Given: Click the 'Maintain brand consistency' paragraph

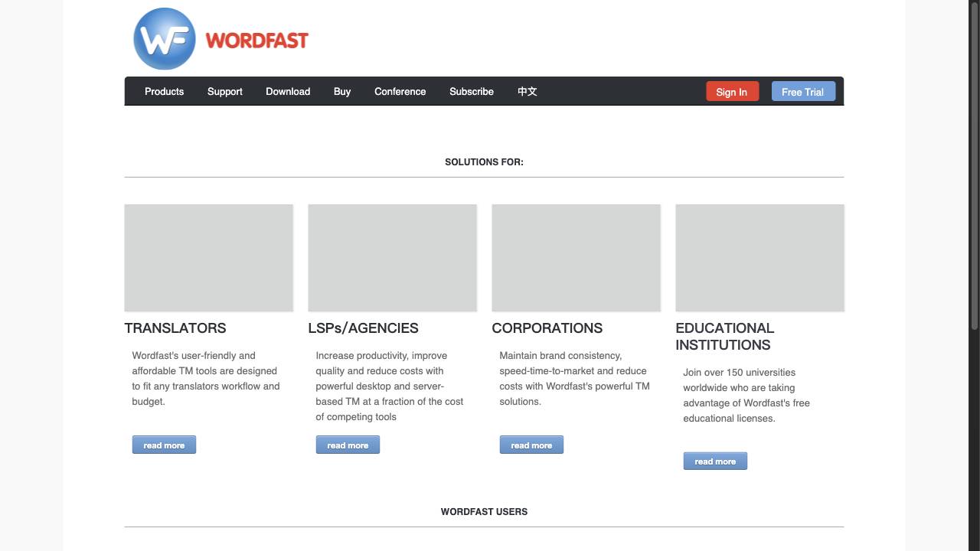Looking at the screenshot, I should (x=574, y=379).
